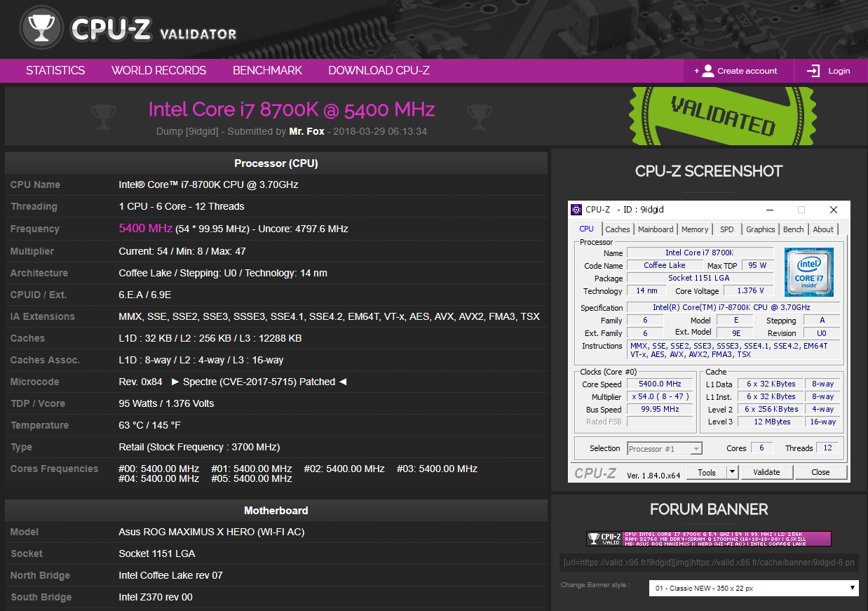Image resolution: width=868 pixels, height=611 pixels.
Task: Select the Bench tab in CPU-Z
Action: 794,229
